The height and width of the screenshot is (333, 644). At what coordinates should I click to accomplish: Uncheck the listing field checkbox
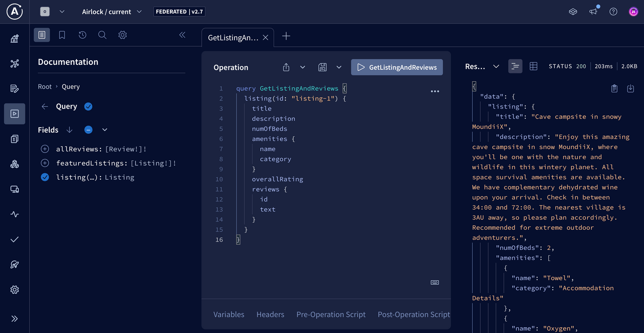[x=45, y=177]
